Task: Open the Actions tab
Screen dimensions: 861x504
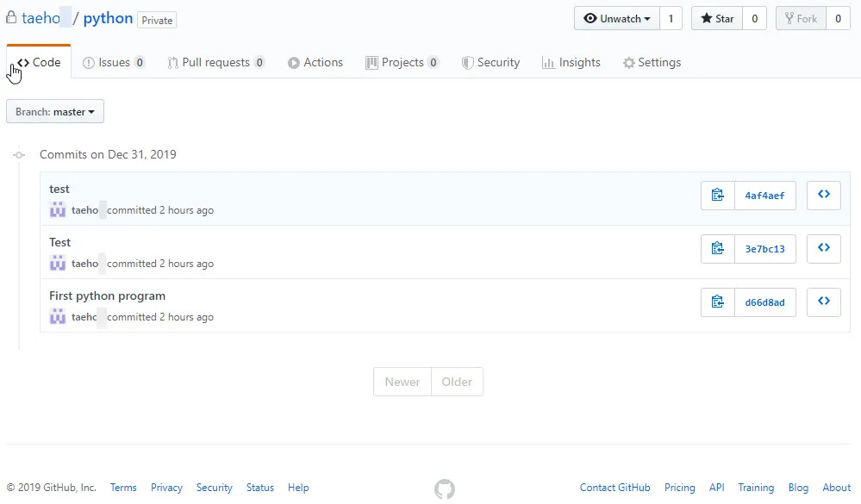Action: pos(315,61)
